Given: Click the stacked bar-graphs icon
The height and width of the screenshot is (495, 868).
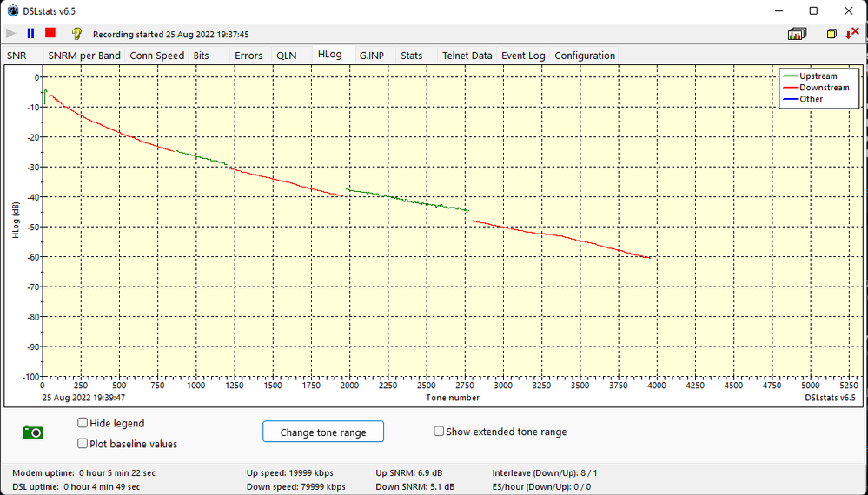Looking at the screenshot, I should (797, 34).
